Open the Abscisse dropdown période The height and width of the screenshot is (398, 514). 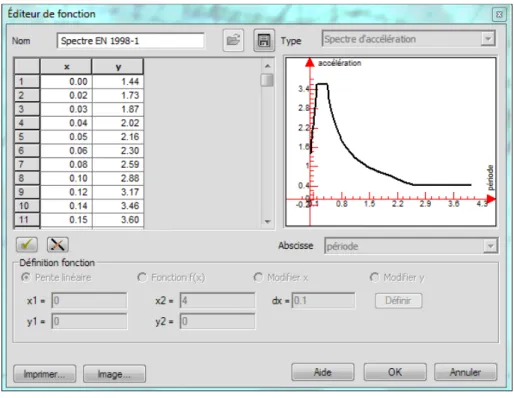[411, 246]
